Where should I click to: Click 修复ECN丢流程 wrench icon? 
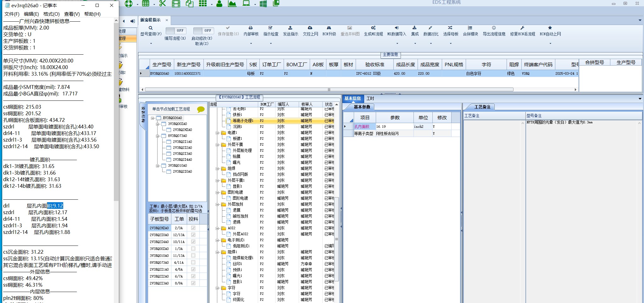[522, 28]
